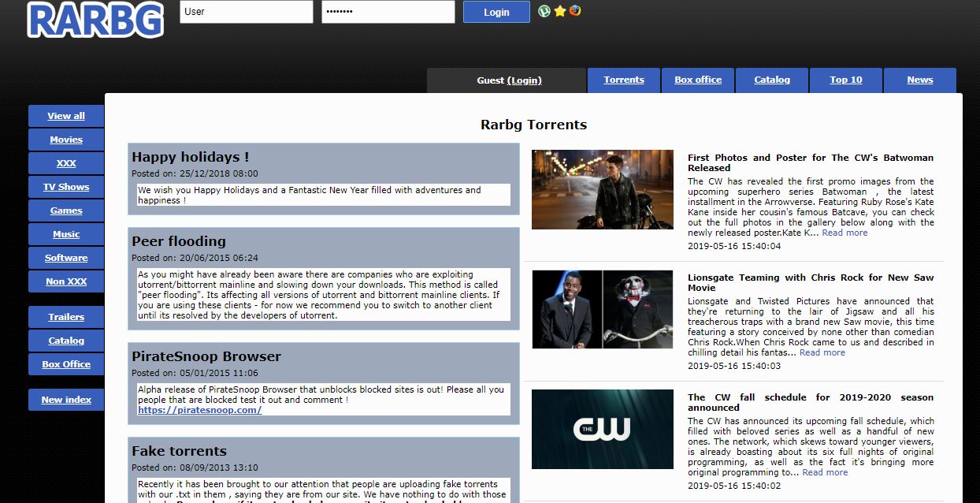Click Read more on the Batwoman article
This screenshot has height=503, width=980.
pyautogui.click(x=845, y=233)
